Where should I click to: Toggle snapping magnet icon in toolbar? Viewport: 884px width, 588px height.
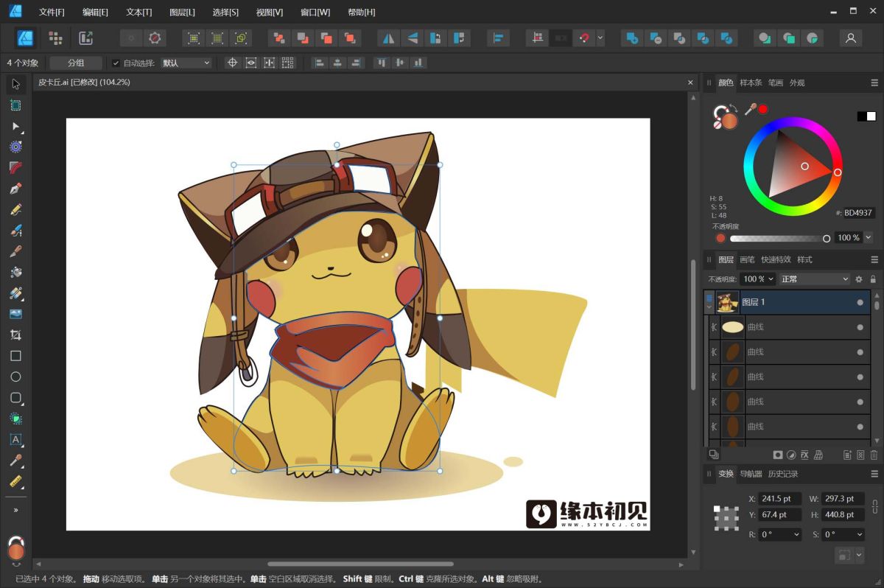tap(584, 38)
